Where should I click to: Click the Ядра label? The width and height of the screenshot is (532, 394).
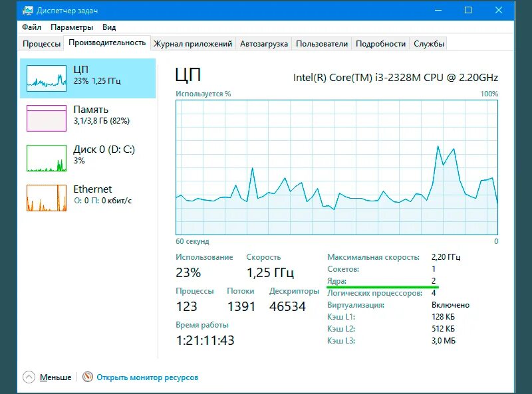[336, 281]
